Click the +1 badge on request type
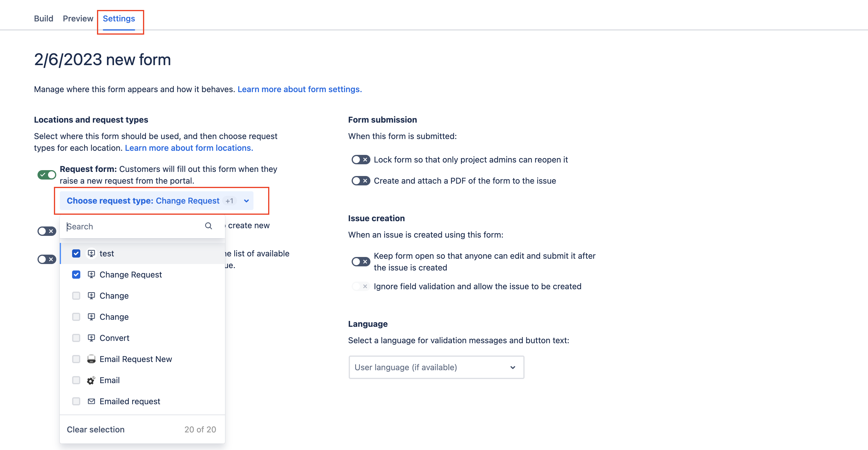868x450 pixels. (x=229, y=201)
